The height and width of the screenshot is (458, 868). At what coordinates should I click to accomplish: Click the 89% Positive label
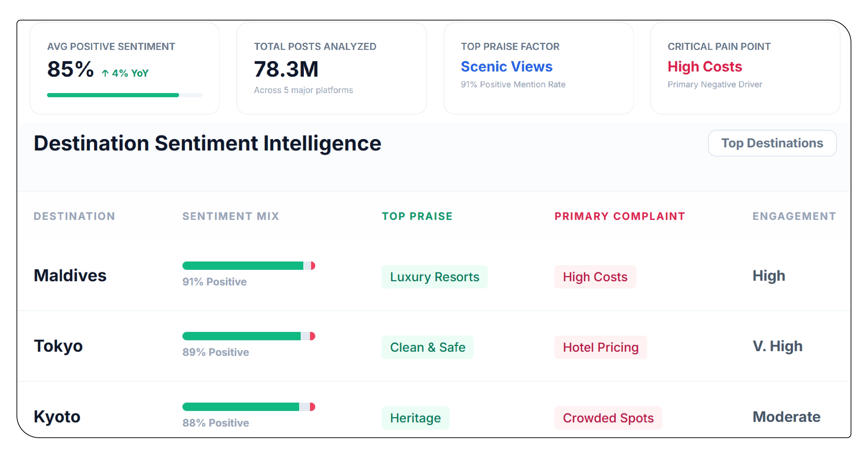click(216, 352)
